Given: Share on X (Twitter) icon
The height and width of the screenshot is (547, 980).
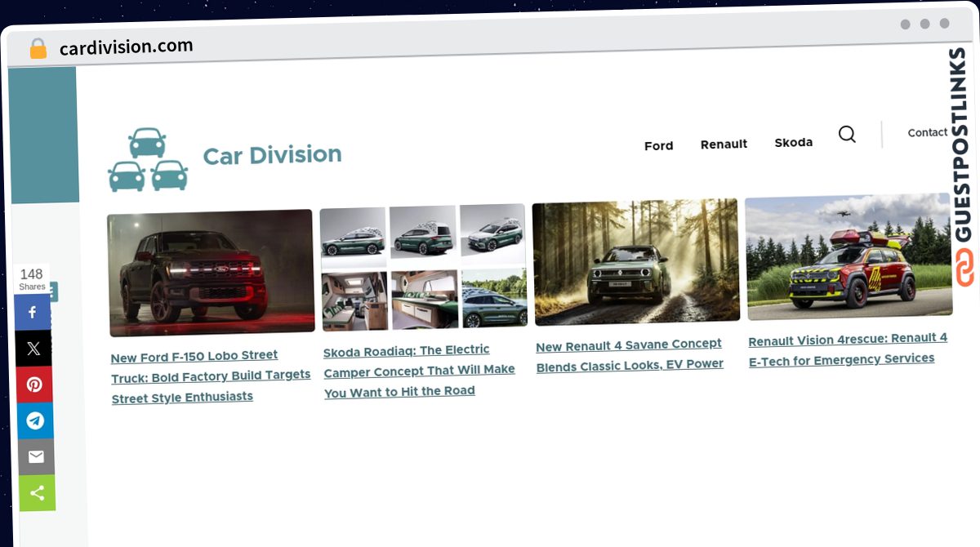Looking at the screenshot, I should [x=33, y=349].
